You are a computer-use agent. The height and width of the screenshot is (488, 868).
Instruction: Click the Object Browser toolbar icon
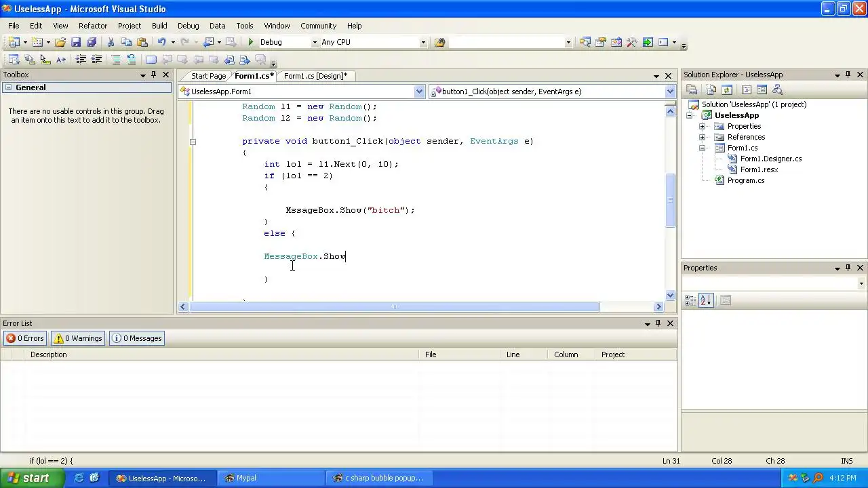[616, 42]
